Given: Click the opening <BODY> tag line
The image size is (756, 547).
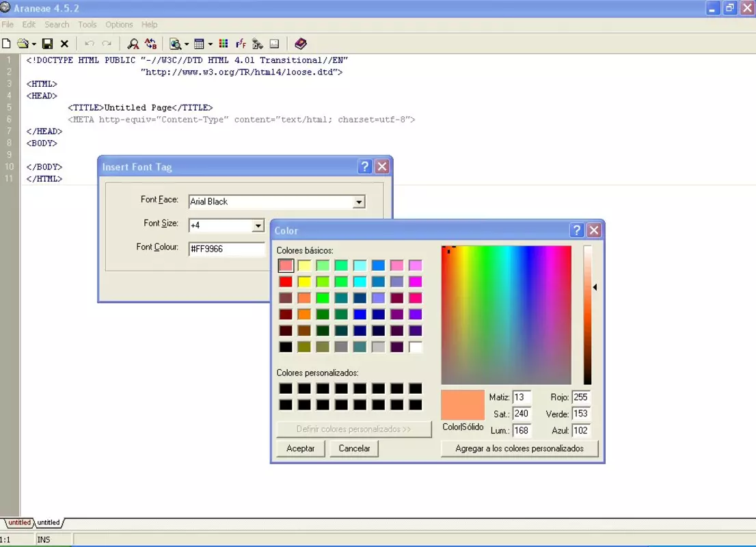Looking at the screenshot, I should pos(42,144).
